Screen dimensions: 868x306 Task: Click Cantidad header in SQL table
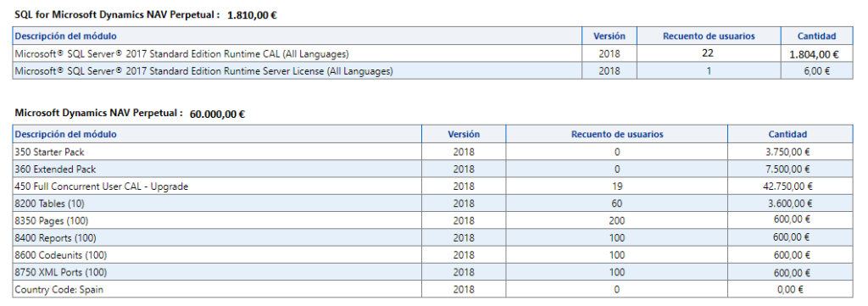[x=816, y=36]
